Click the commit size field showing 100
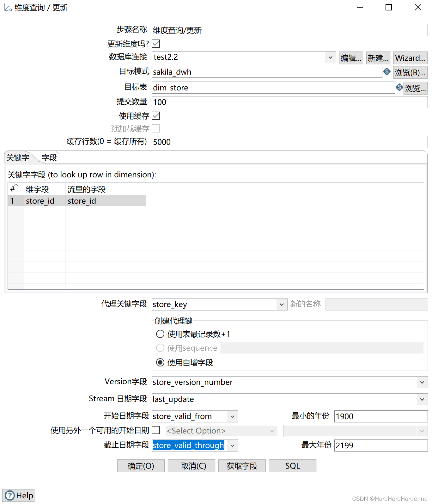This screenshot has width=432, height=504. pyautogui.click(x=289, y=102)
